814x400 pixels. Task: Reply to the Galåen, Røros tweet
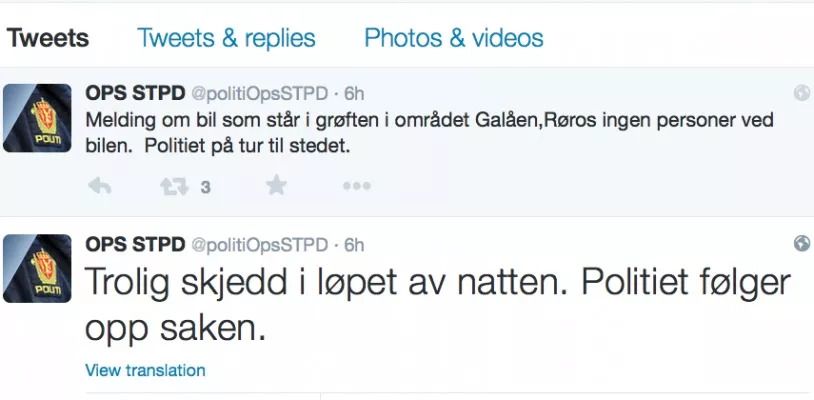[x=99, y=186]
